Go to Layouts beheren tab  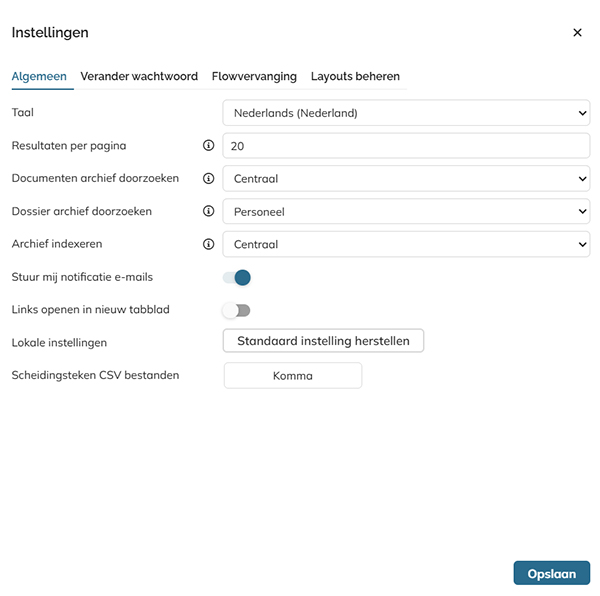click(x=355, y=77)
